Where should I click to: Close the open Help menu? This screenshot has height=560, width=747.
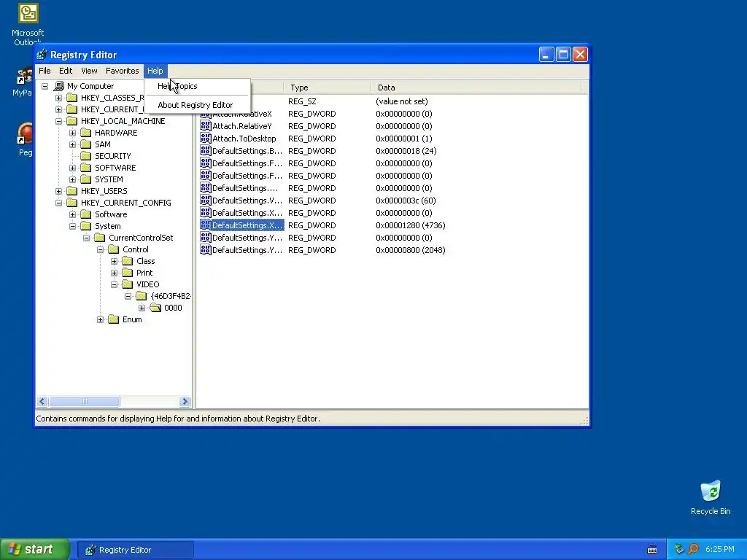click(155, 71)
